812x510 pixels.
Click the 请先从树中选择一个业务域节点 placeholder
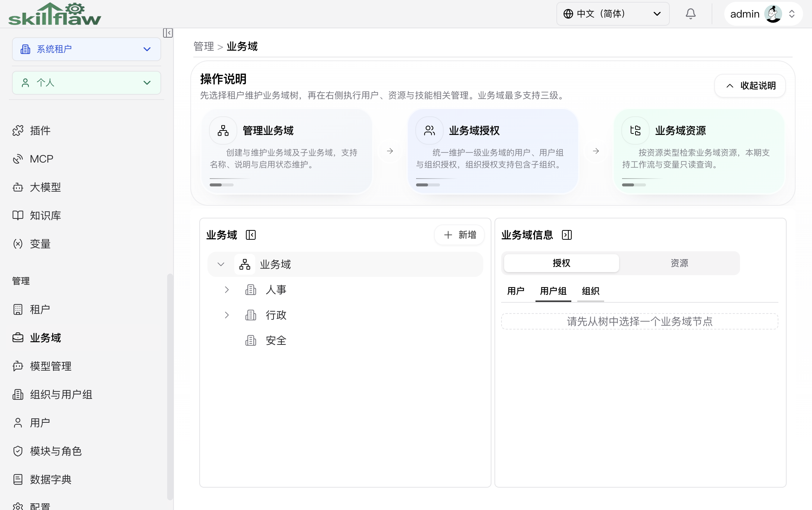click(x=640, y=321)
